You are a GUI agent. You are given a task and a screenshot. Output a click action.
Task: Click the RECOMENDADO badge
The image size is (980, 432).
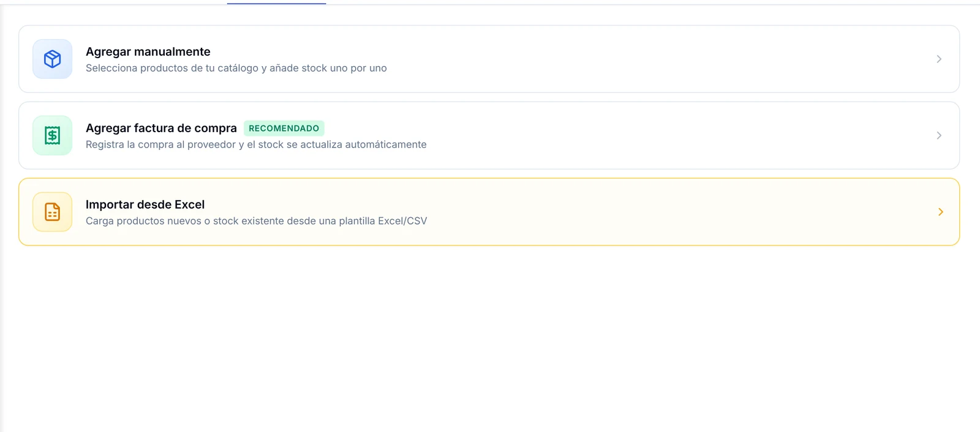coord(284,128)
